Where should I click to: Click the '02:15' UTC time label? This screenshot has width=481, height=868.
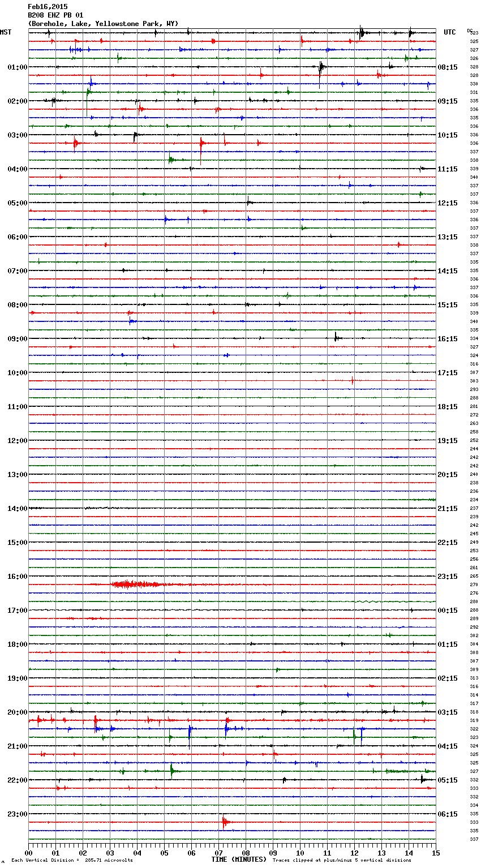click(x=448, y=678)
